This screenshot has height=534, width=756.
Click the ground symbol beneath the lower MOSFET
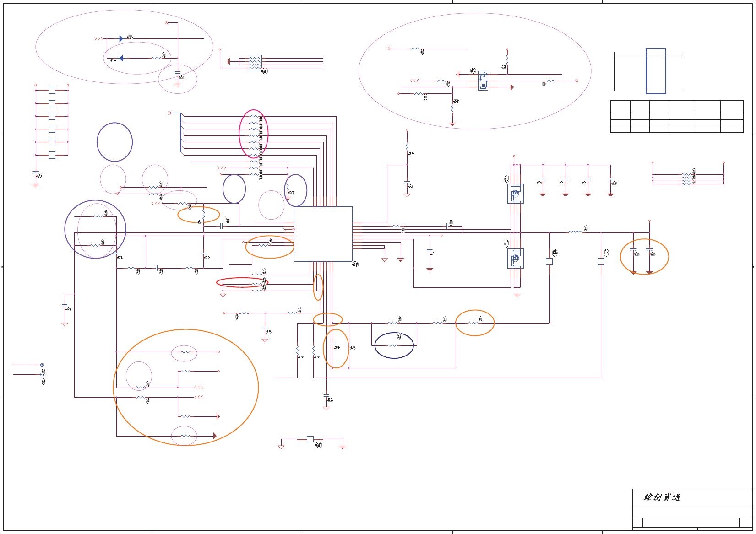pyautogui.click(x=517, y=295)
